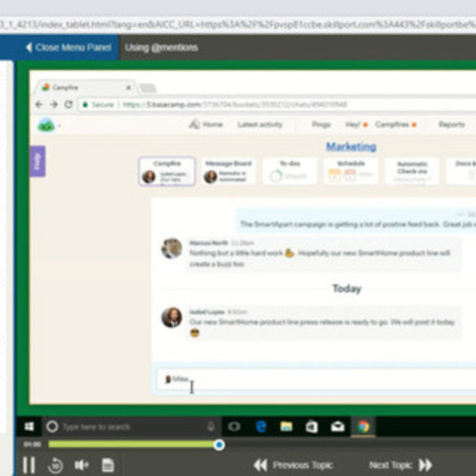This screenshot has height=476, width=476.
Task: Open the Store from taskbar
Action: click(312, 427)
